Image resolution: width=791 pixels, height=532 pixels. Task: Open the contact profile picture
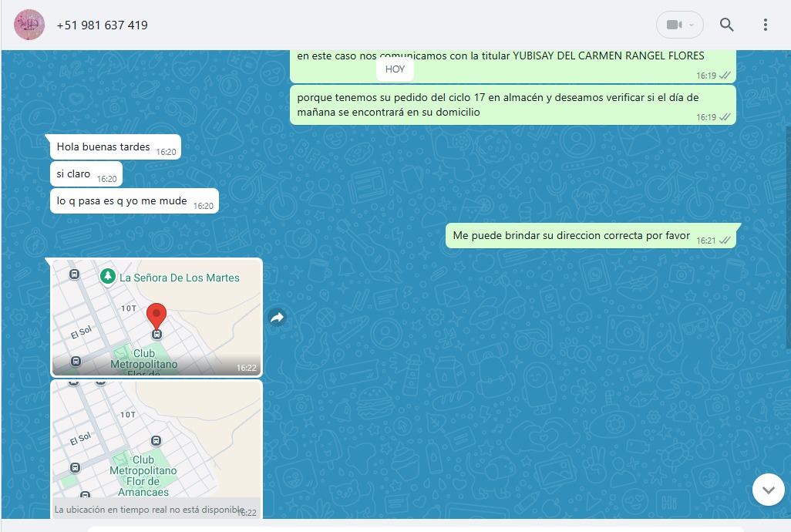[29, 25]
